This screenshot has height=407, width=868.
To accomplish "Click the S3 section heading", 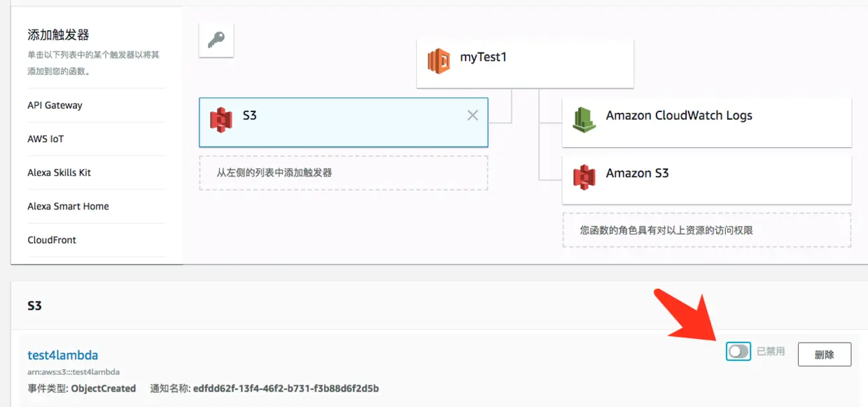I will click(x=34, y=305).
